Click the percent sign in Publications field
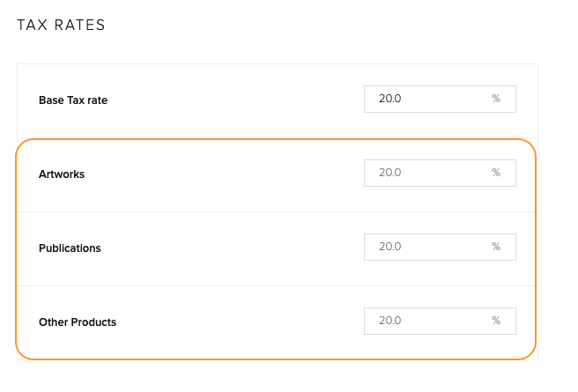This screenshot has height=392, width=578. click(496, 248)
